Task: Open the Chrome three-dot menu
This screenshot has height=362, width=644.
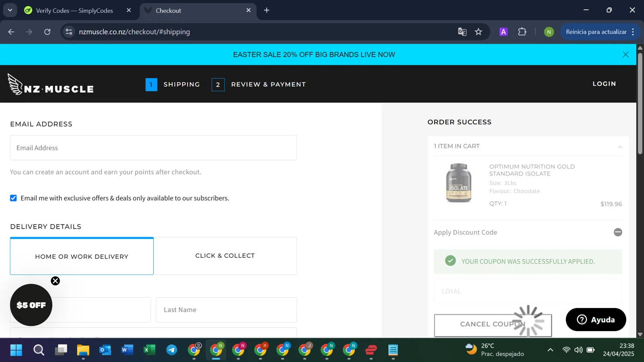Action: tap(633, 32)
